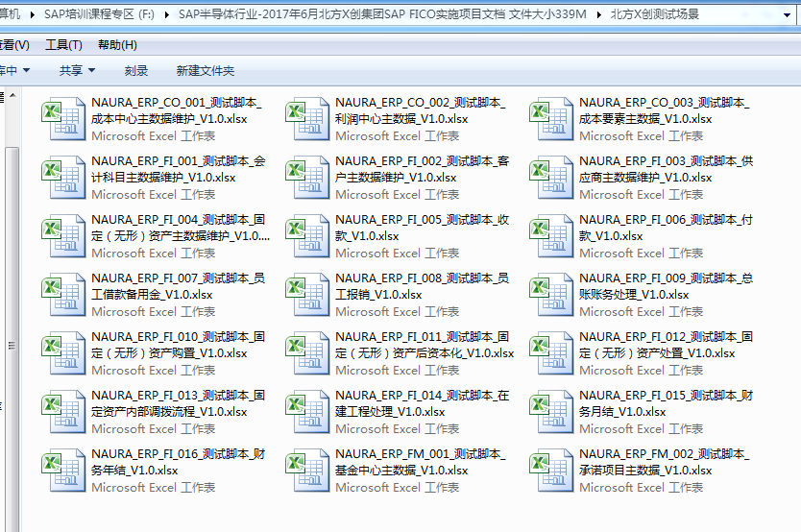Screen dimensions: 801x532
Task: Select file name 工报销_V1.0.xlsx
Action: (378, 295)
